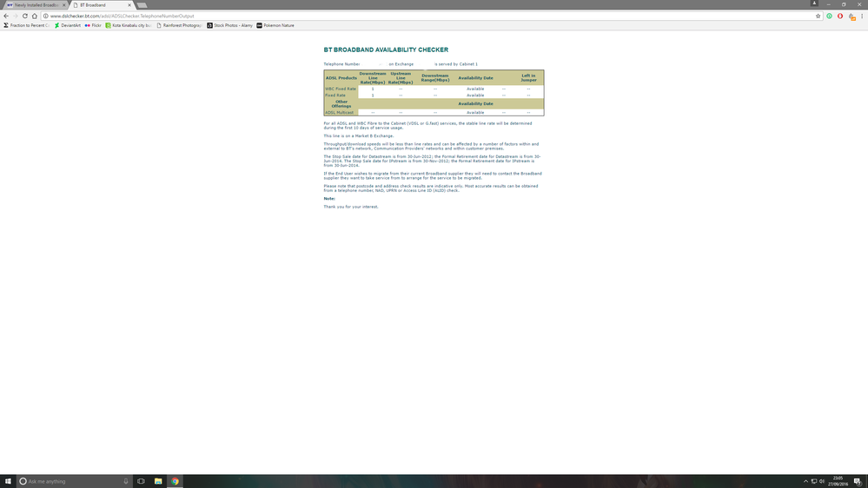Screen dimensions: 868x488
Task: View site info icon in address bar
Action: 46,16
